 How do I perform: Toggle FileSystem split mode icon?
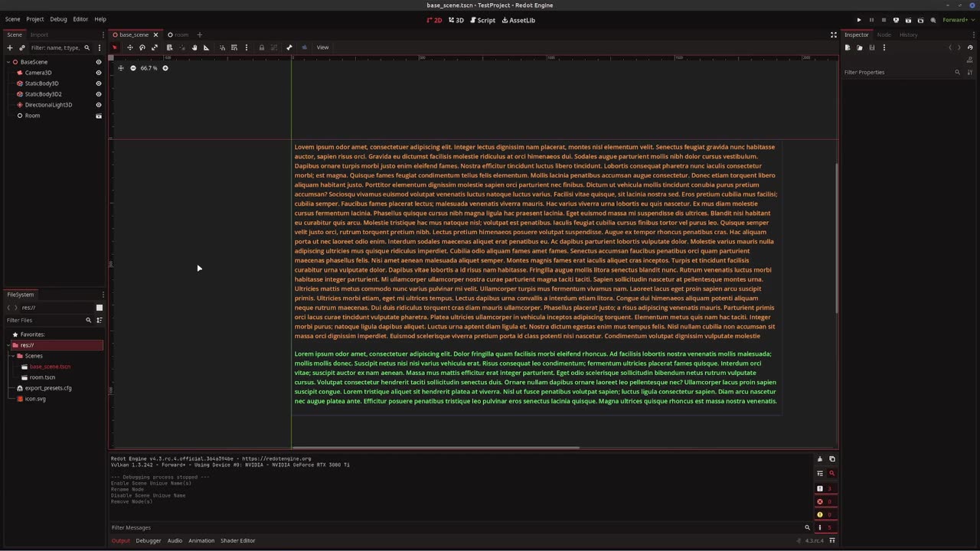tap(100, 308)
